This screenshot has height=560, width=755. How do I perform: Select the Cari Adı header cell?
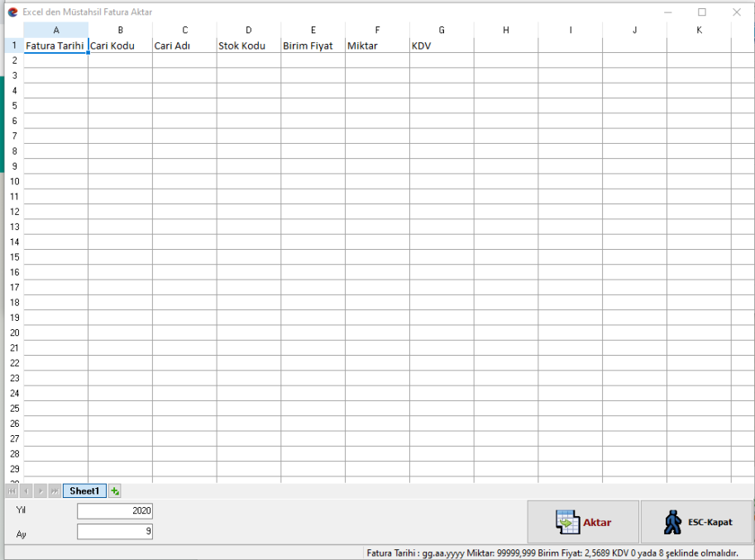coord(184,45)
